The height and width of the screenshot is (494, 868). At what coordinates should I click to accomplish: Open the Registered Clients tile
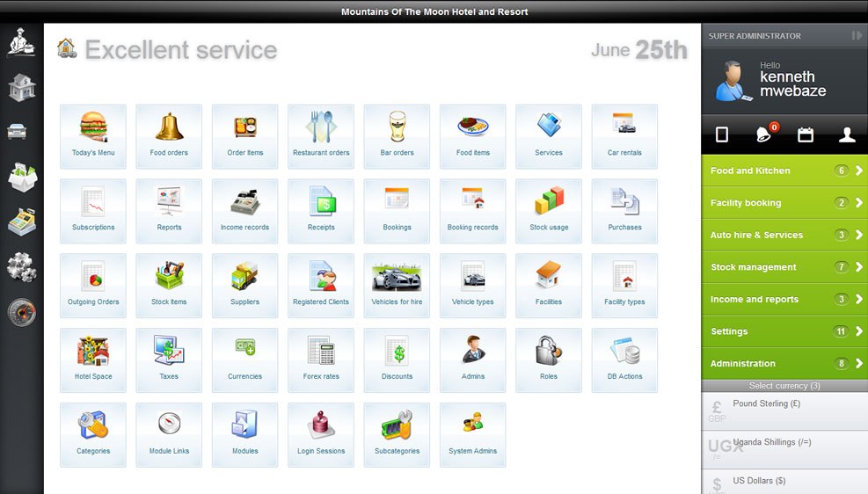(321, 286)
